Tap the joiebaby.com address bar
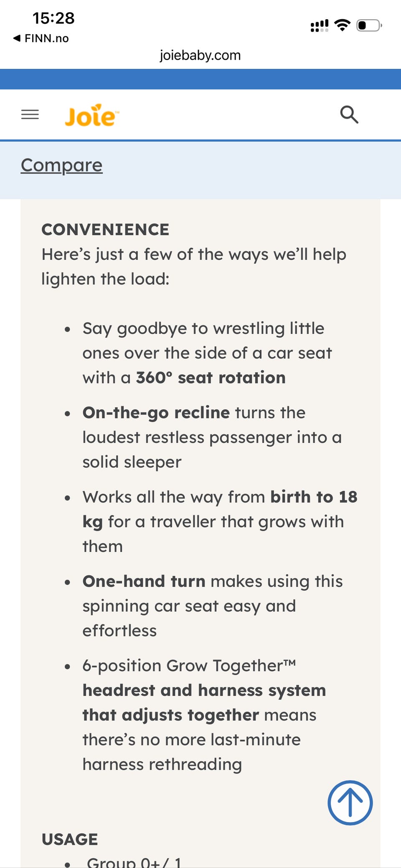This screenshot has height=868, width=401. coord(200,55)
